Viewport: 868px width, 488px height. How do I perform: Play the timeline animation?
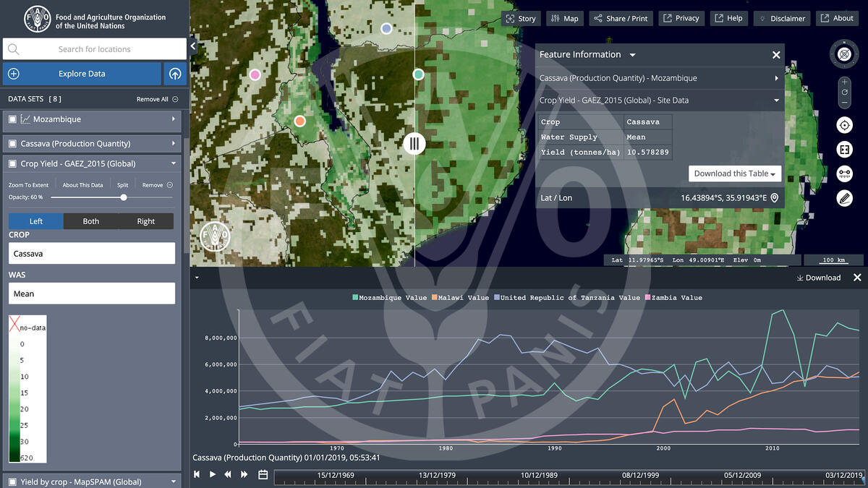coord(213,474)
